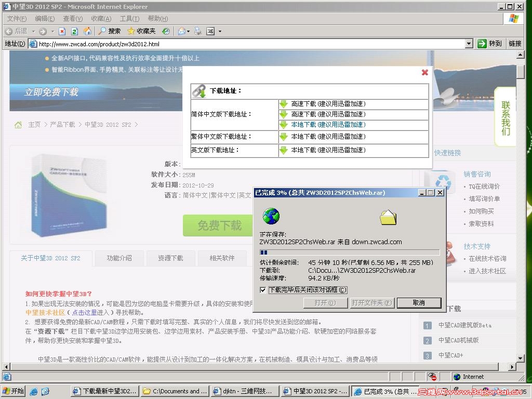Image resolution: width=532 pixels, height=399 pixels.
Task: Open the View (查看) menu
Action: (x=73, y=19)
